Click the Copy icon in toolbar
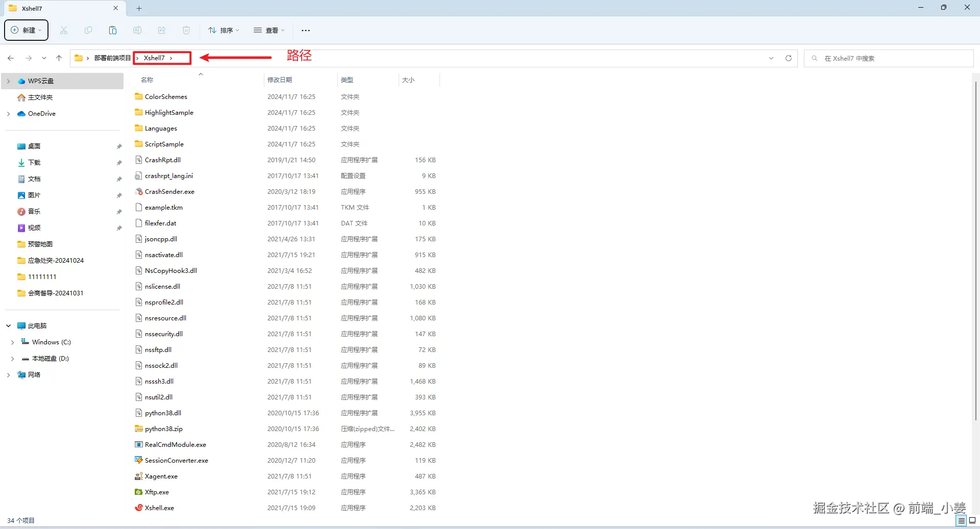Image resolution: width=980 pixels, height=529 pixels. [x=88, y=30]
